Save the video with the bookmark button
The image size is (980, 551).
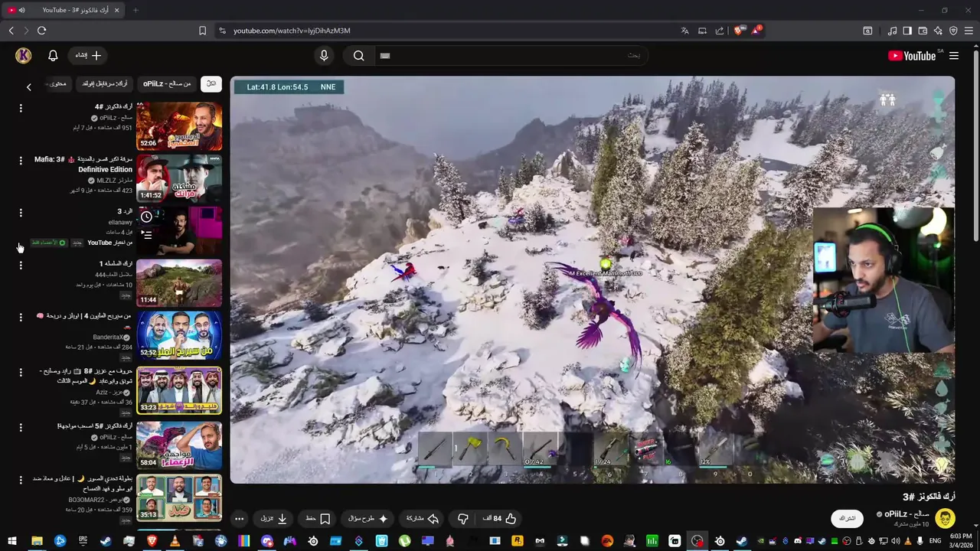click(x=318, y=519)
